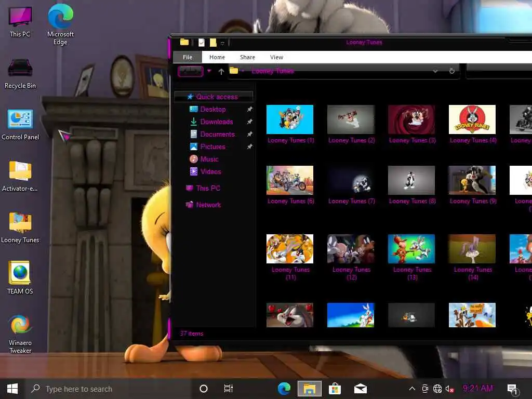Image resolution: width=532 pixels, height=399 pixels.
Task: Switch to File Explorer taskbar button
Action: pos(310,389)
